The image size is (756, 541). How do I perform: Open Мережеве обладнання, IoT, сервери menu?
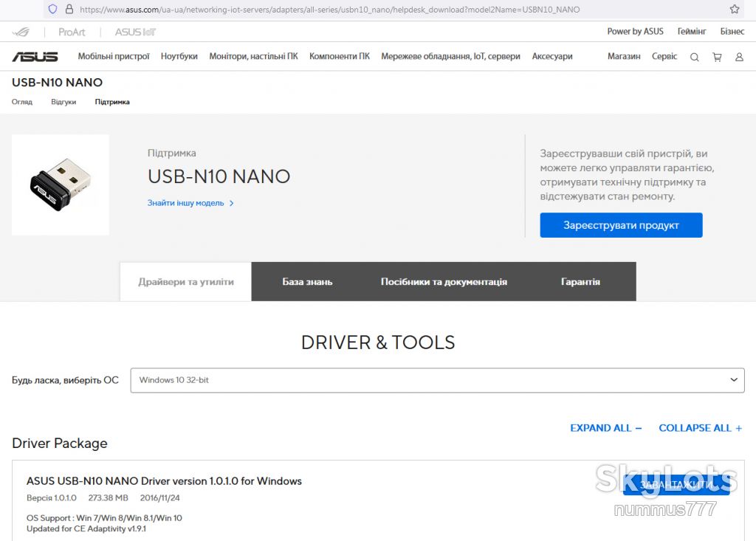coord(451,56)
